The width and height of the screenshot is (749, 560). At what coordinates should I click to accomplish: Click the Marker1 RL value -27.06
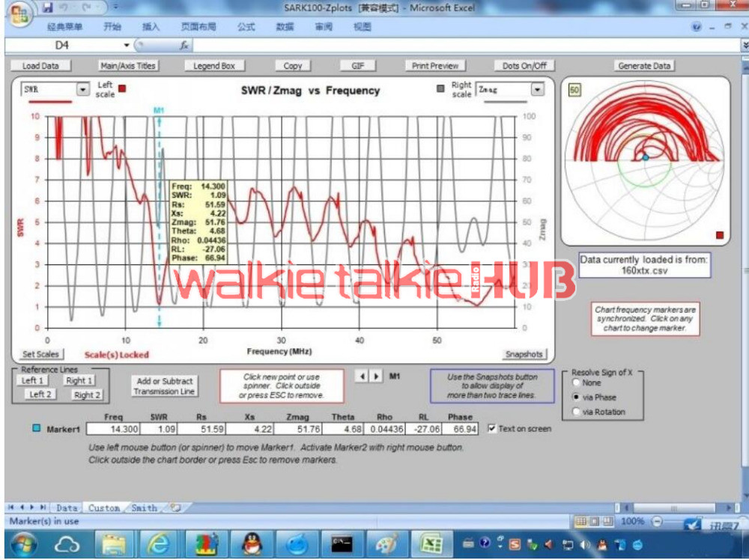[423, 429]
